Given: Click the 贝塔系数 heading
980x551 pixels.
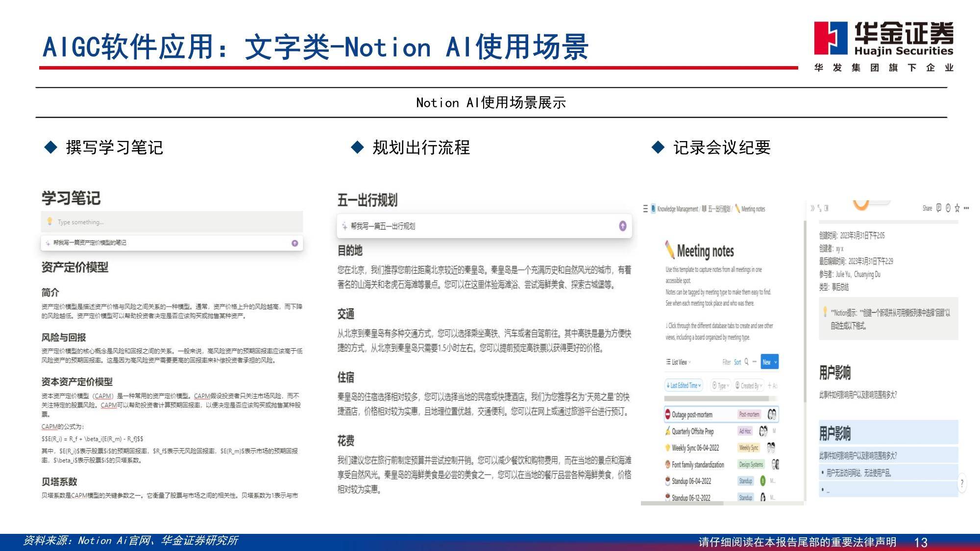Looking at the screenshot, I should pos(59,481).
